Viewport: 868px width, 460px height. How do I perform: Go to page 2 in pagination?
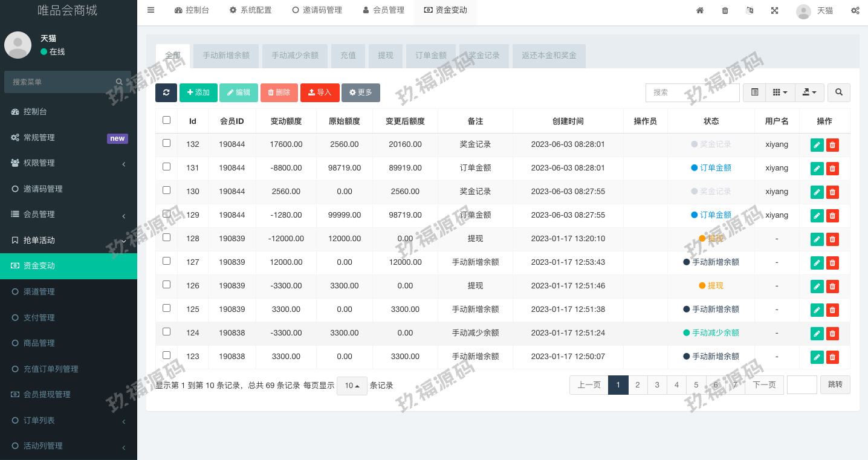[x=638, y=385]
